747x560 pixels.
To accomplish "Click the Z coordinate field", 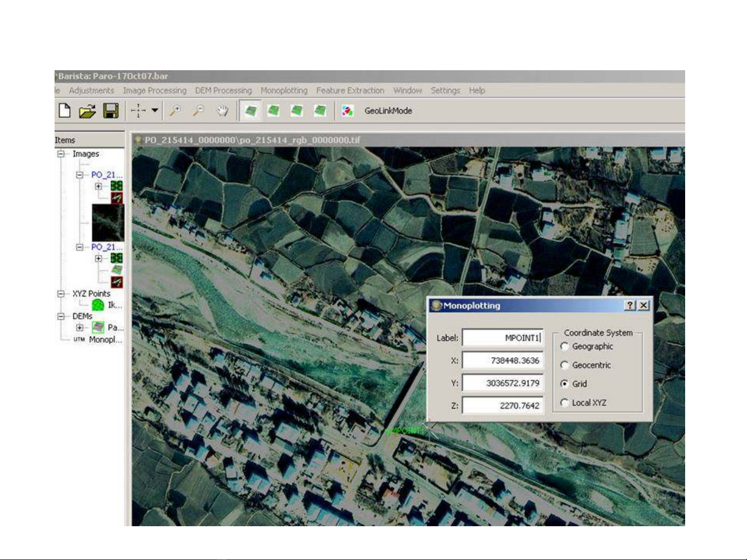I will click(x=503, y=406).
